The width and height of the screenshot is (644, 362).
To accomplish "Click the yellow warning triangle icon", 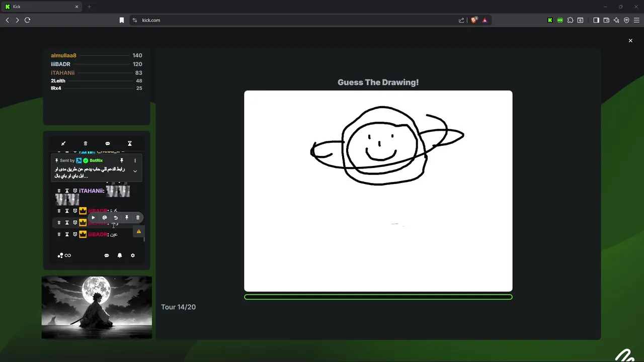I will point(139,231).
